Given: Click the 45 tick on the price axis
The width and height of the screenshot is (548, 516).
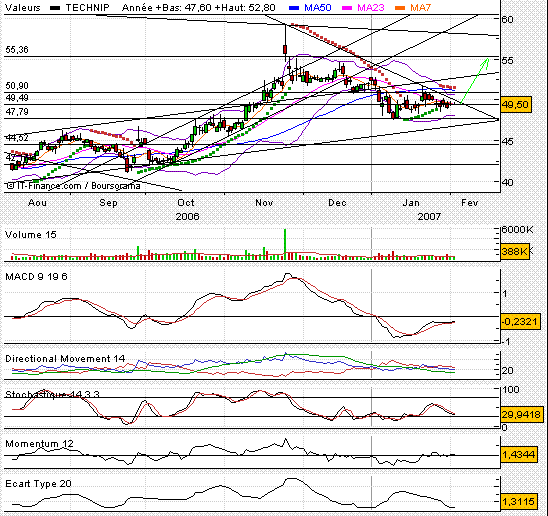Looking at the screenshot, I should (x=507, y=142).
